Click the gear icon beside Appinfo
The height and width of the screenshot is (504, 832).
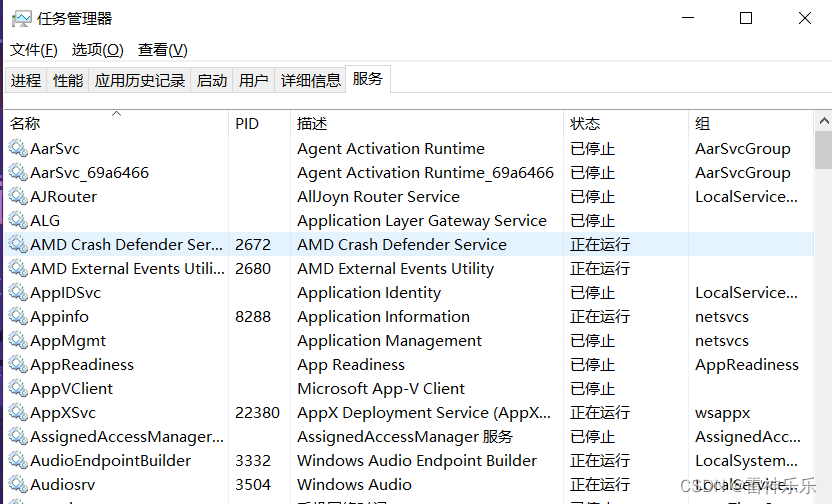click(x=18, y=316)
